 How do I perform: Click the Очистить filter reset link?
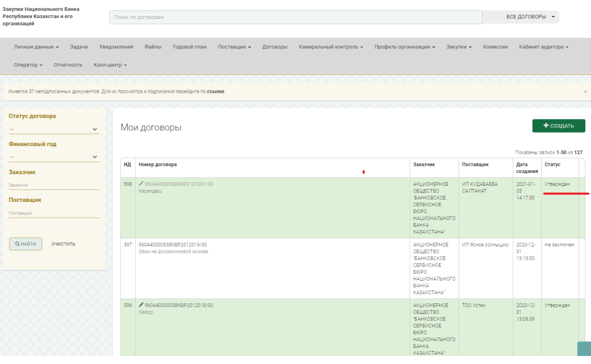pyautogui.click(x=63, y=244)
